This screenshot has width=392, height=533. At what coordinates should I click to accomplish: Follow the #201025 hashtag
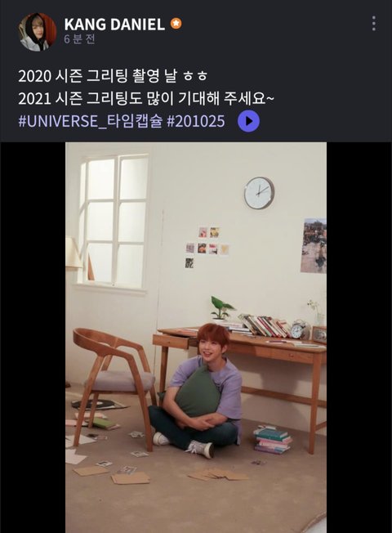[x=196, y=121]
